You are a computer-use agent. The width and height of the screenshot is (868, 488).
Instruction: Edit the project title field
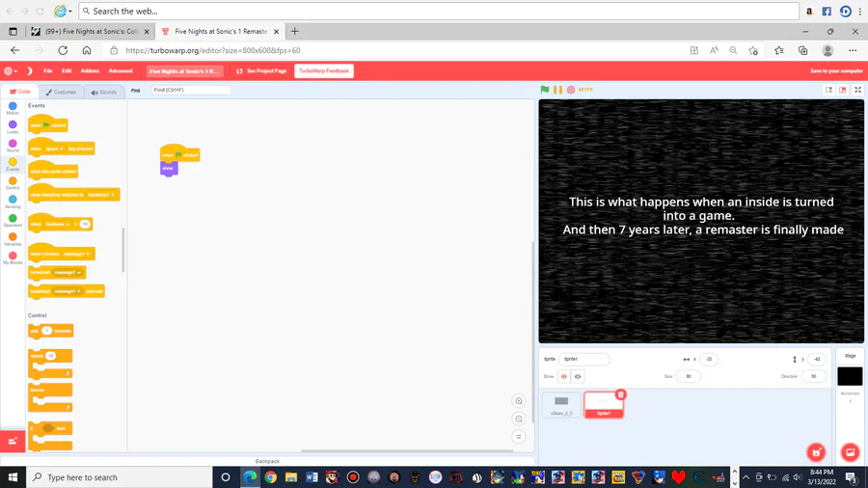(x=184, y=71)
